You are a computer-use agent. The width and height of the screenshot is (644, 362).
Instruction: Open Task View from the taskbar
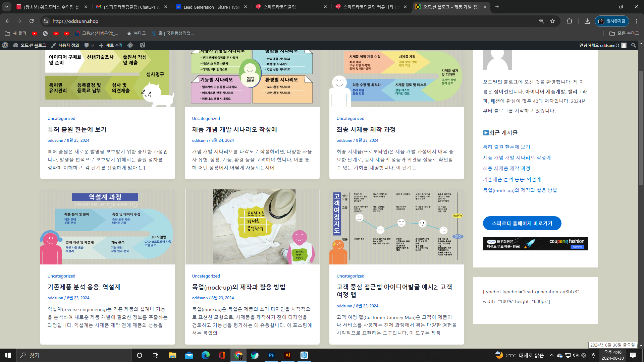(155, 355)
